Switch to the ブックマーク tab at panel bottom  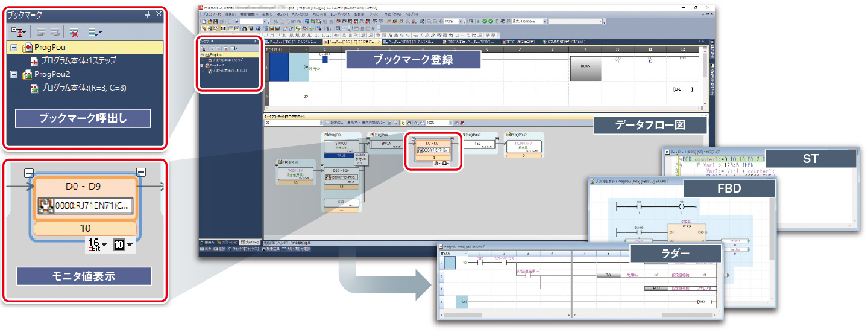coord(250,241)
